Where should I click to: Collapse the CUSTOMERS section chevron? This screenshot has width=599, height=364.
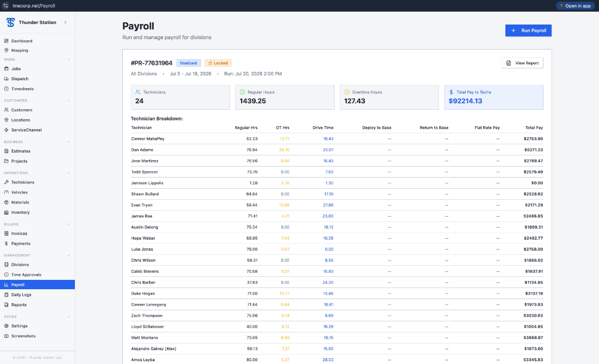point(69,100)
